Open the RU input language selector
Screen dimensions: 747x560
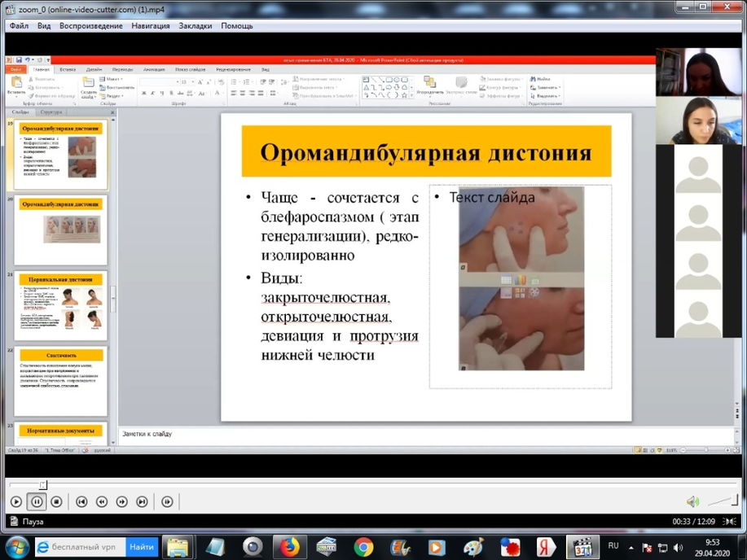tap(613, 546)
